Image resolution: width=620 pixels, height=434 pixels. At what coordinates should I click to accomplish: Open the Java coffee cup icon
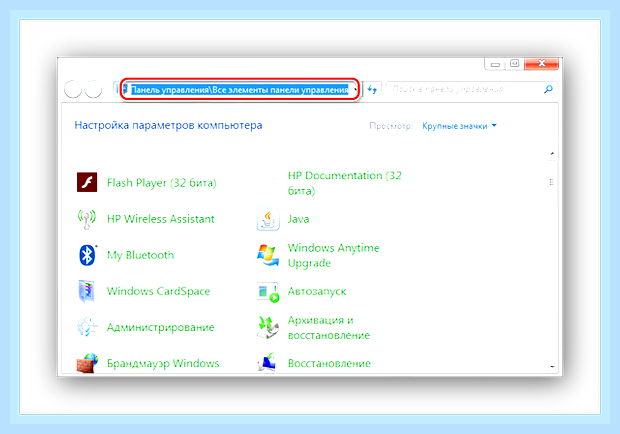tap(268, 219)
